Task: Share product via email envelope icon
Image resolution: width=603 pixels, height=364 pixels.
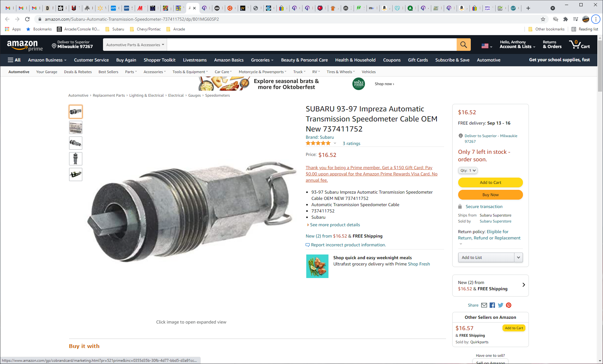Action: pos(484,305)
